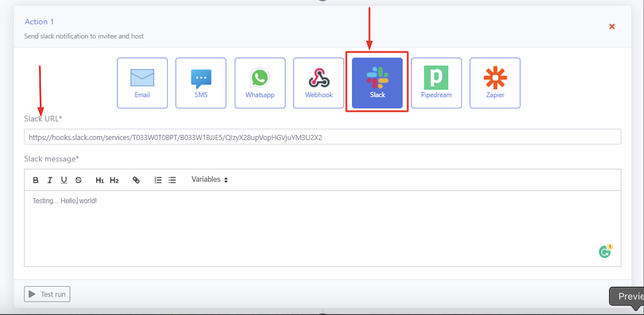644x315 pixels.
Task: Click the Test run button
Action: (47, 294)
